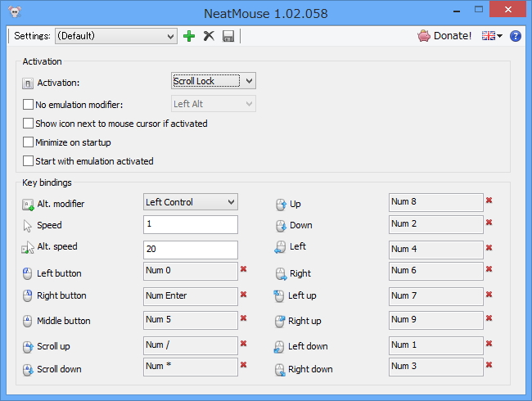Screen dimensions: 532x401
Task: Clear the Scroll down binding with red X
Action: pyautogui.click(x=243, y=365)
